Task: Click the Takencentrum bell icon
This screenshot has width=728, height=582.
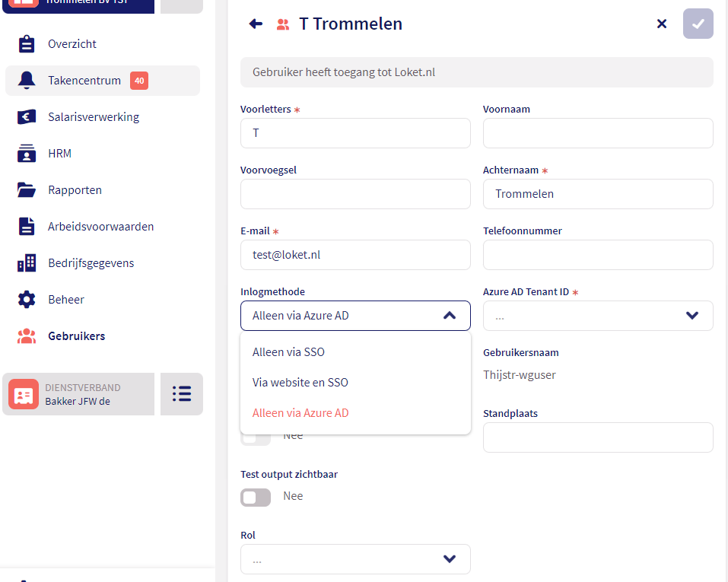Action: click(27, 81)
